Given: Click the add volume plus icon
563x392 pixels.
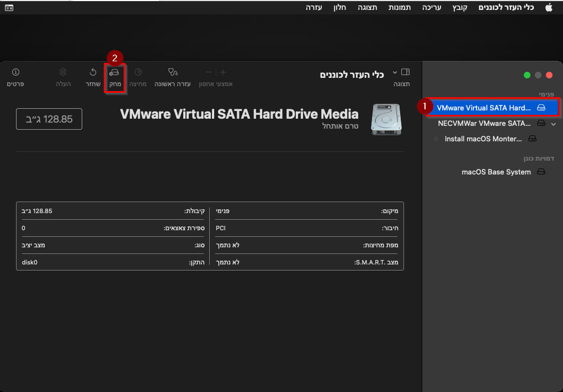Looking at the screenshot, I should [x=223, y=72].
